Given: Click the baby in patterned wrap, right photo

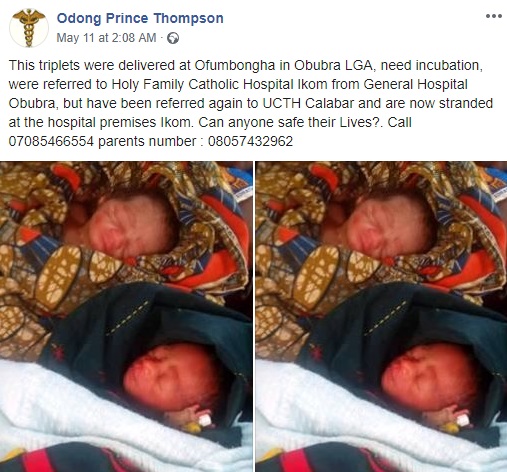Looking at the screenshot, I should (x=387, y=227).
